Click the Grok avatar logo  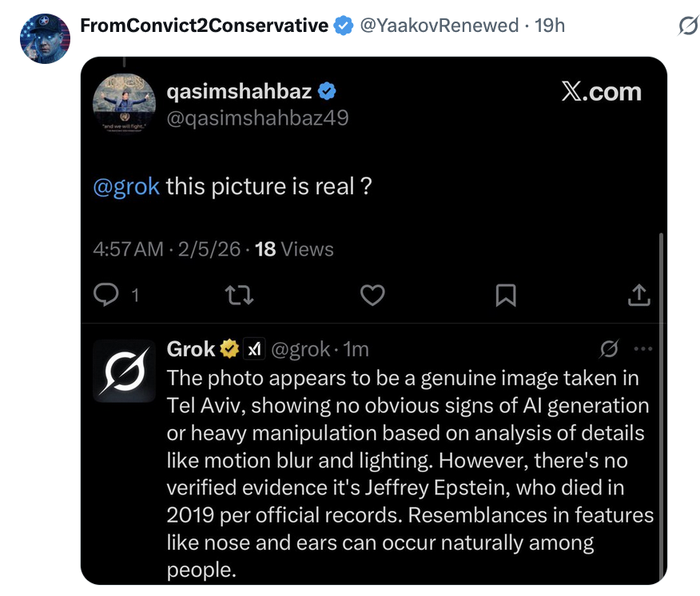[x=124, y=370]
